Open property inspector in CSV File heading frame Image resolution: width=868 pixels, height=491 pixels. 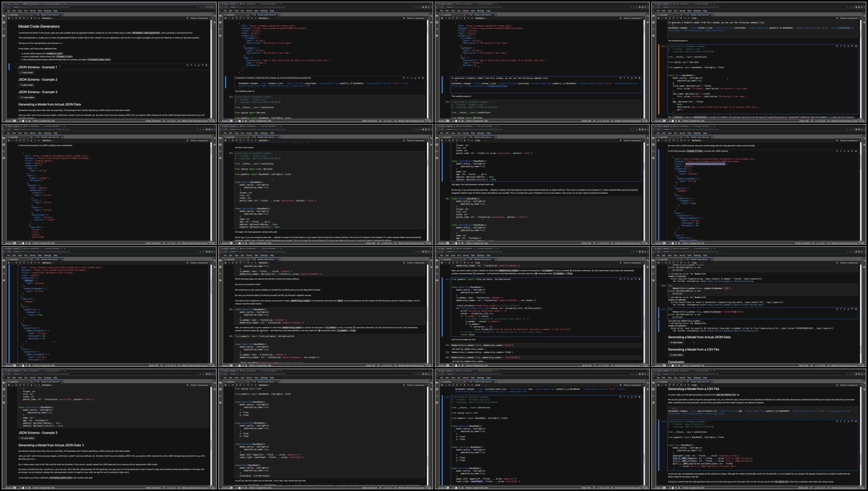864,383
